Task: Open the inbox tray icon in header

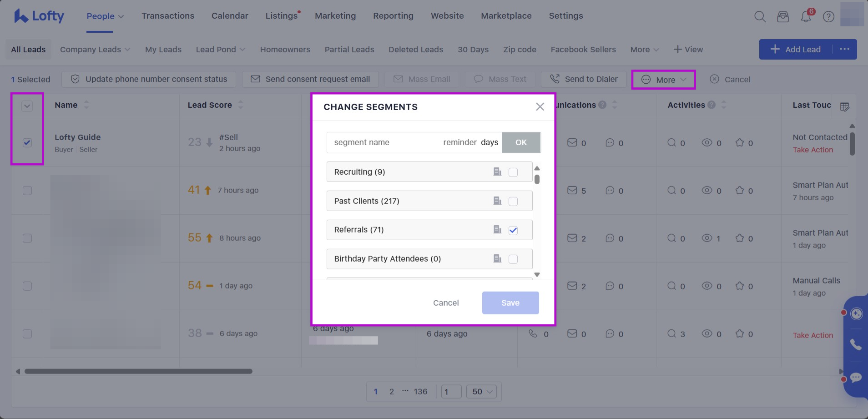Action: [783, 17]
